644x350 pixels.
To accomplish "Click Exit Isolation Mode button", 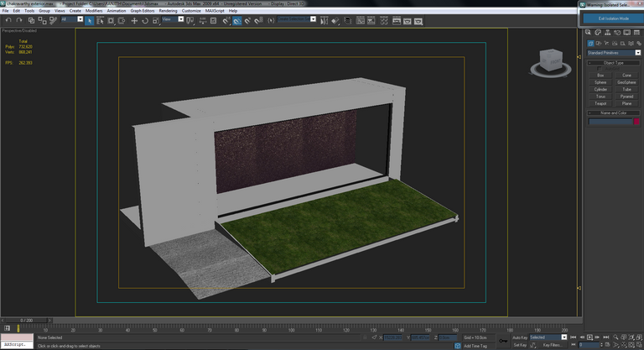I will (613, 18).
